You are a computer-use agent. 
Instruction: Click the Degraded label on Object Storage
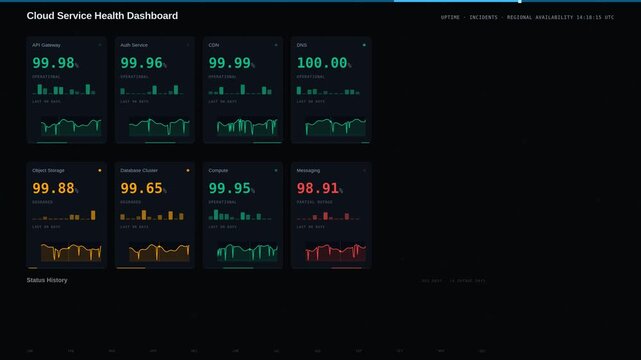pyautogui.click(x=43, y=202)
